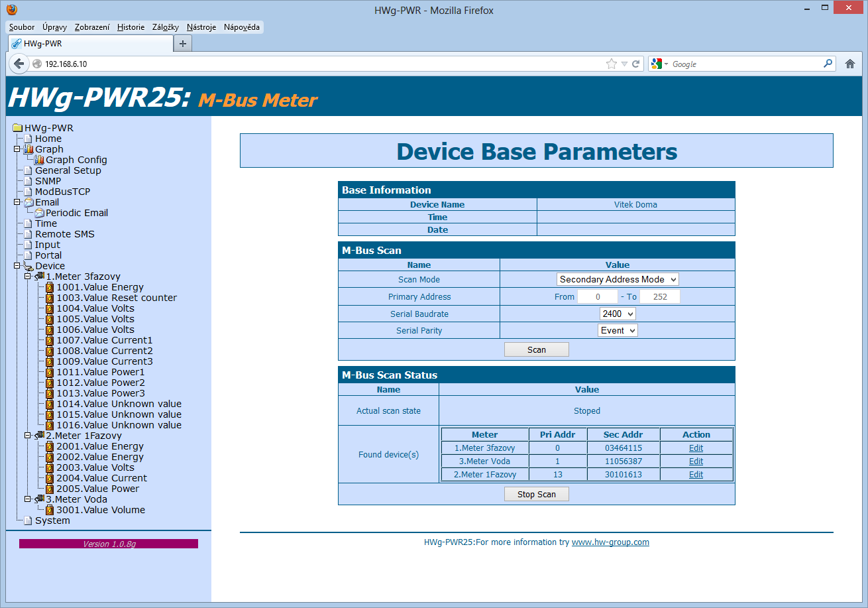Click the Stop Scan button
The height and width of the screenshot is (608, 868).
pos(537,494)
